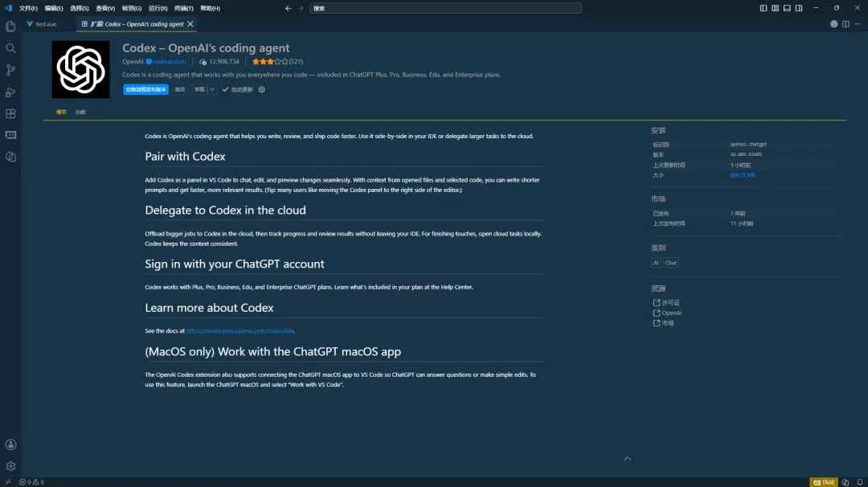Click the VS Code logo in title bar

tap(8, 8)
